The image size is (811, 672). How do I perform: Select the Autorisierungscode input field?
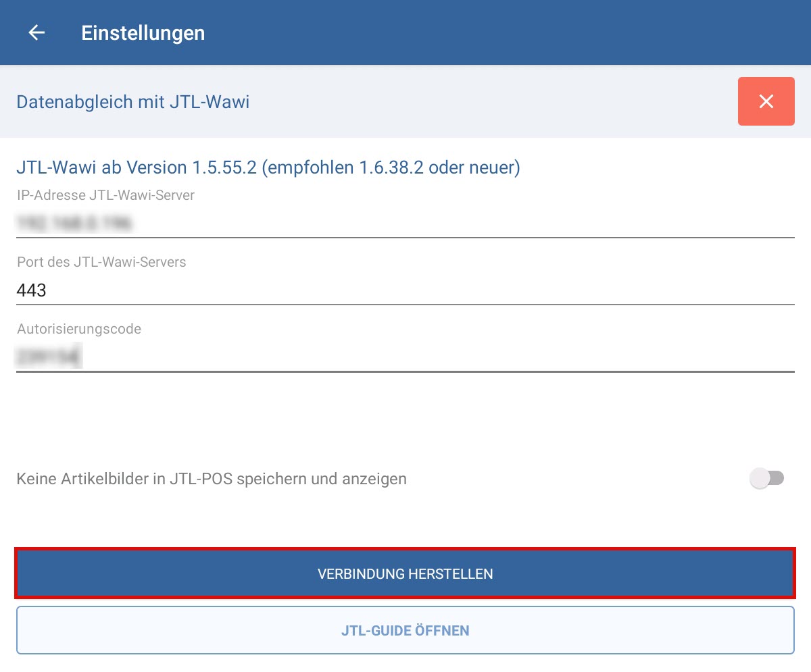405,357
